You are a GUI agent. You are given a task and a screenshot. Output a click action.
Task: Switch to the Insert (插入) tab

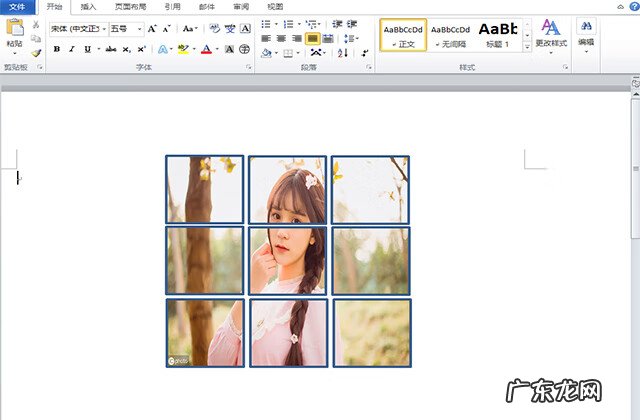coord(89,6)
